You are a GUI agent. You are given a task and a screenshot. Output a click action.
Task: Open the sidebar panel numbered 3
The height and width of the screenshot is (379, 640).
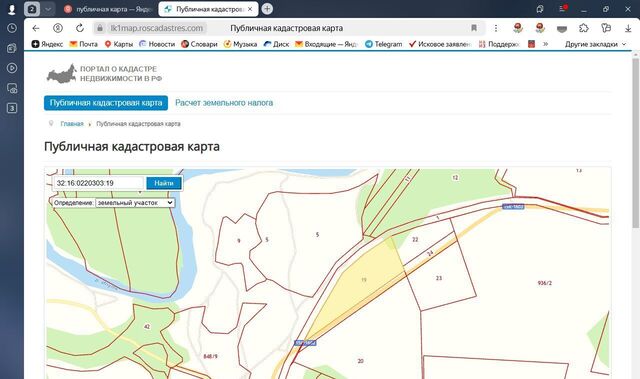pos(12,108)
